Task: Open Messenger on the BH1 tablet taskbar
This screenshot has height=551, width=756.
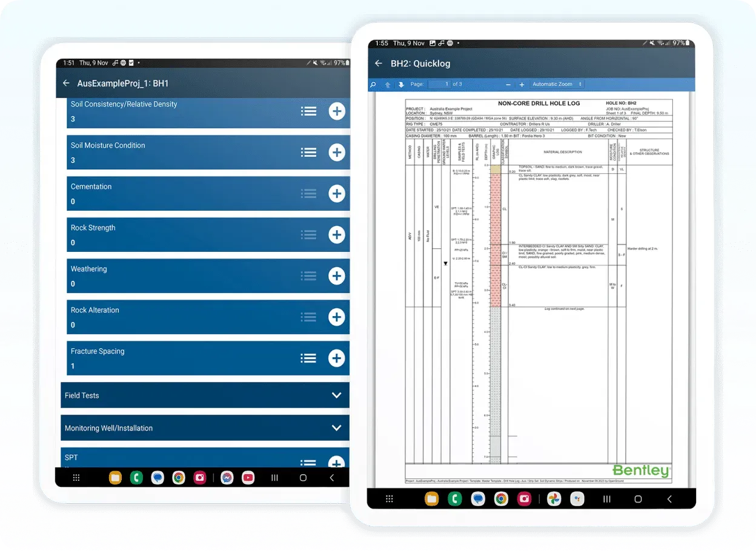Action: click(227, 478)
